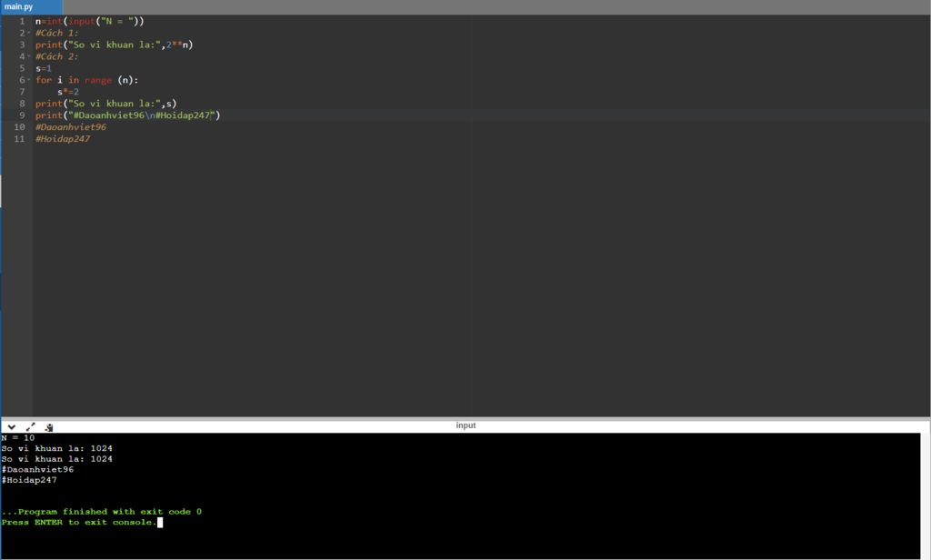
Task: Click "Press ENTER to exit console" prompt
Action: pos(78,523)
